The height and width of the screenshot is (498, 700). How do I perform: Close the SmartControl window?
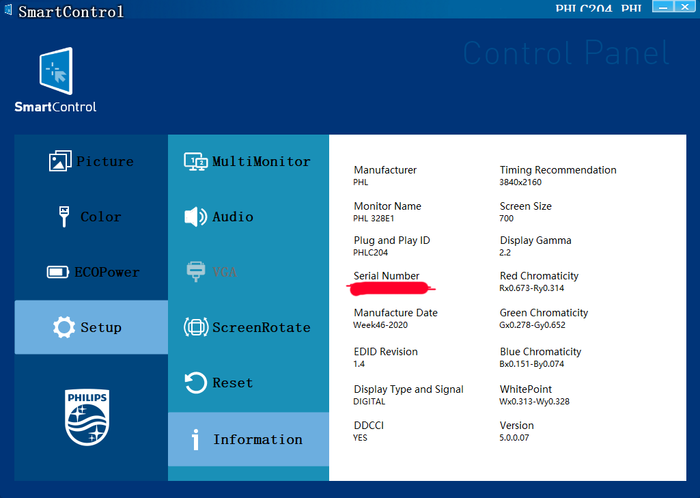pos(684,6)
